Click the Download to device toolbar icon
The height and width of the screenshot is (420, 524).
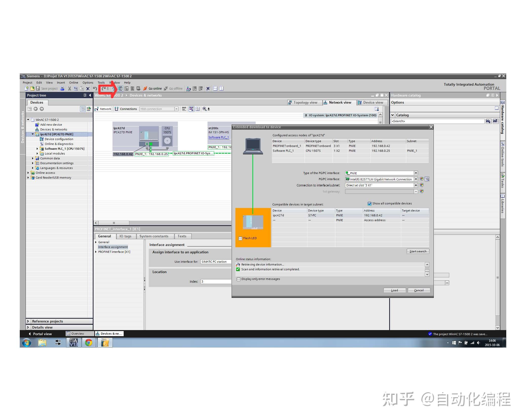(120, 88)
